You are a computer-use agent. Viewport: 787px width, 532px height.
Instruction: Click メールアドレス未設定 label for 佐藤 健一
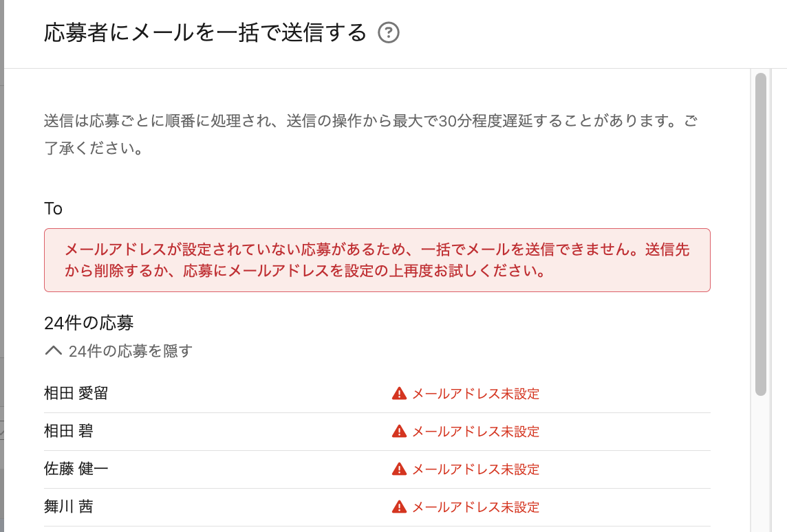476,470
